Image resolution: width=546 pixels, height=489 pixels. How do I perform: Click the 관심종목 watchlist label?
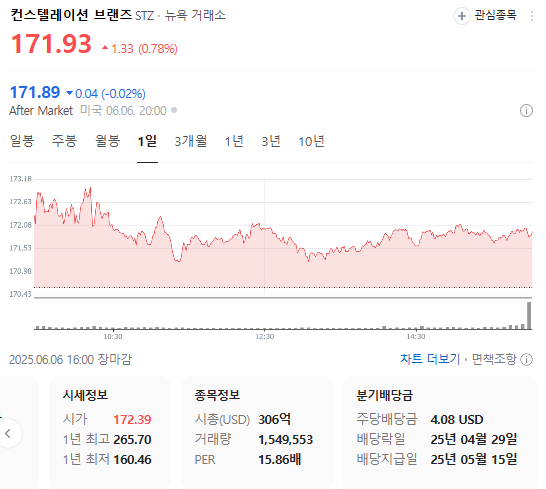[496, 15]
